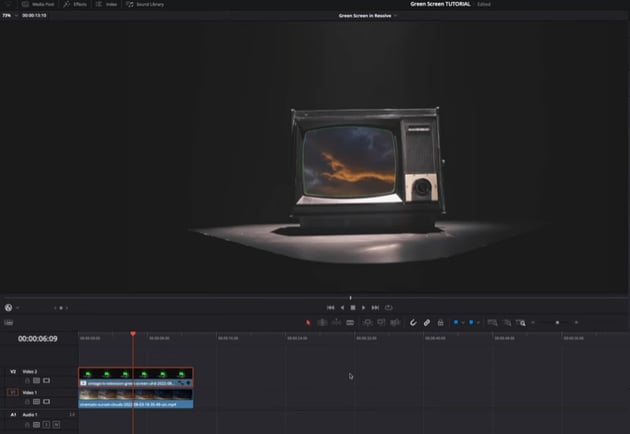
Task: Click the keyframe diamond on the V2 clip
Action: tap(188, 383)
